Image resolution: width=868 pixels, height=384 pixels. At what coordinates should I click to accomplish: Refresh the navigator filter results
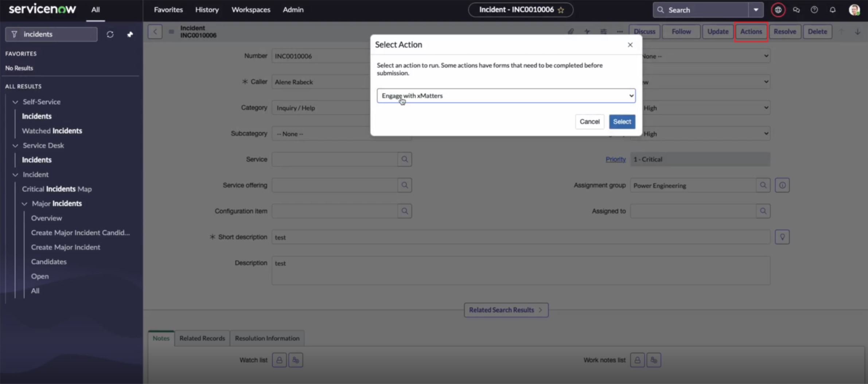click(110, 34)
